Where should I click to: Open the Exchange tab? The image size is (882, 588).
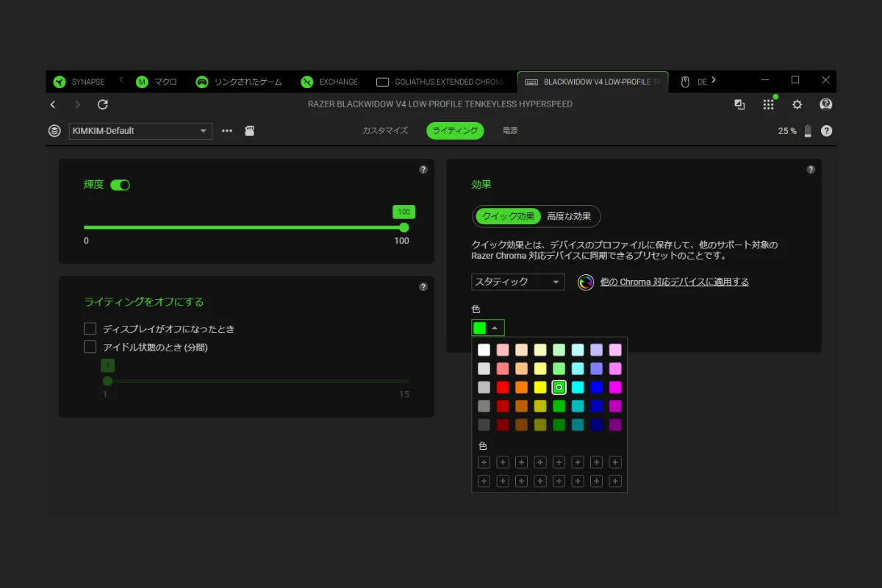330,82
